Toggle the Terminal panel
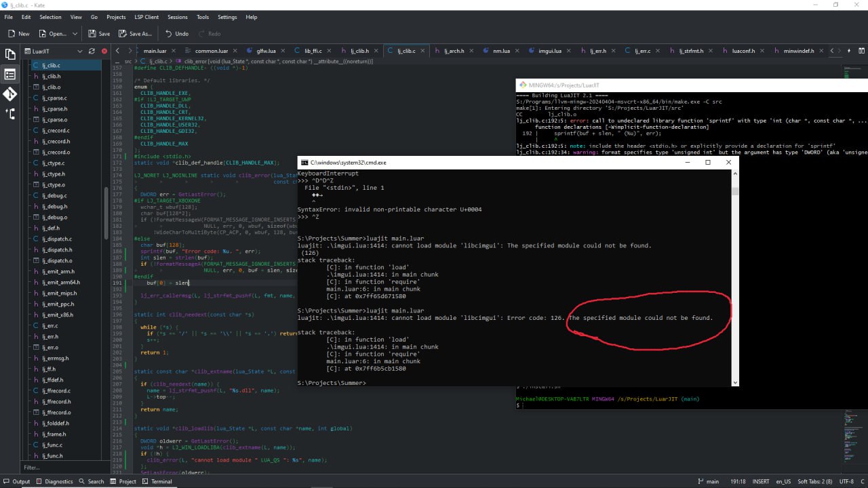 (157, 481)
